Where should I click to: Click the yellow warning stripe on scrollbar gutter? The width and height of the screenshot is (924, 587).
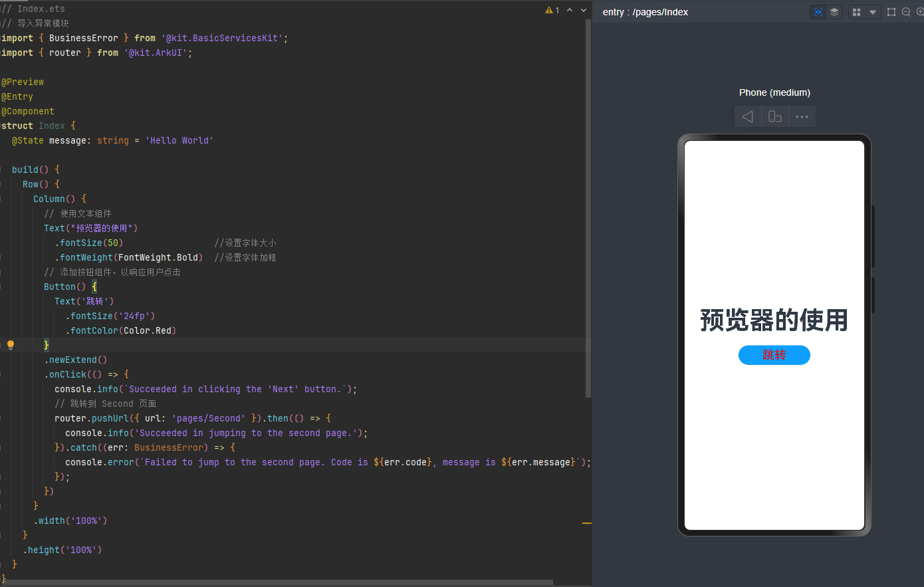587,523
